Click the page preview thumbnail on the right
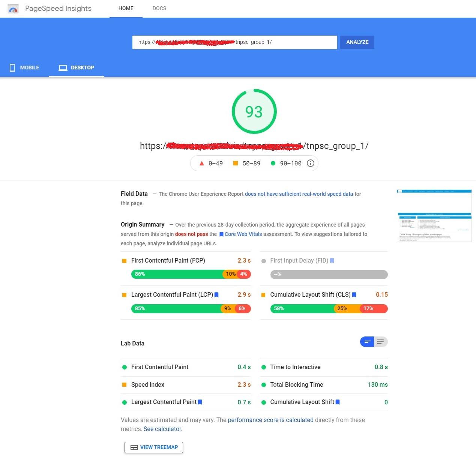Image resolution: width=476 pixels, height=458 pixels. click(434, 215)
